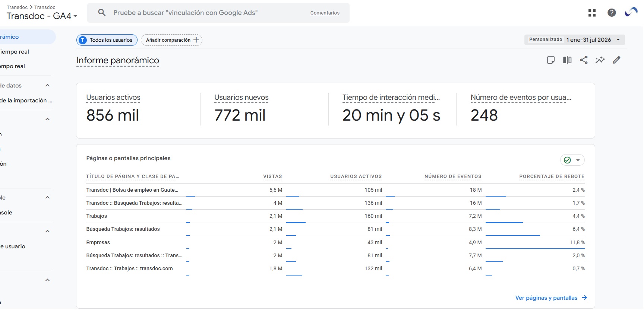Open the green check data quality dropdown
The width and height of the screenshot is (644, 312).
click(x=572, y=160)
